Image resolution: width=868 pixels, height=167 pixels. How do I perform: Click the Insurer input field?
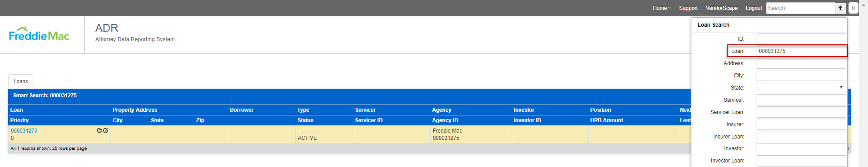coord(801,124)
